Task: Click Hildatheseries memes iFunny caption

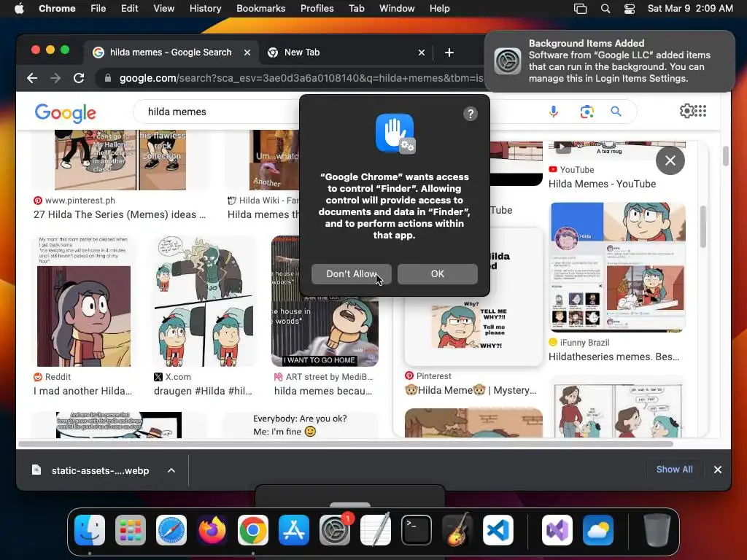Action: pyautogui.click(x=614, y=357)
